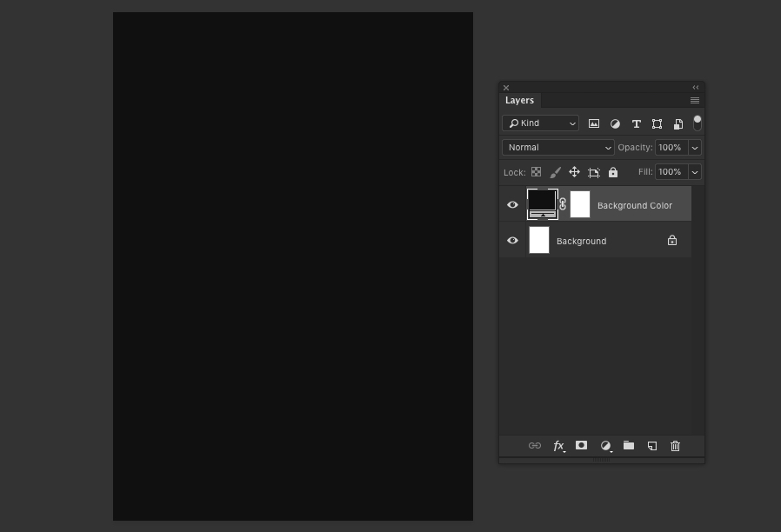The height and width of the screenshot is (532, 781).
Task: Lock all padlock icon
Action: (613, 172)
